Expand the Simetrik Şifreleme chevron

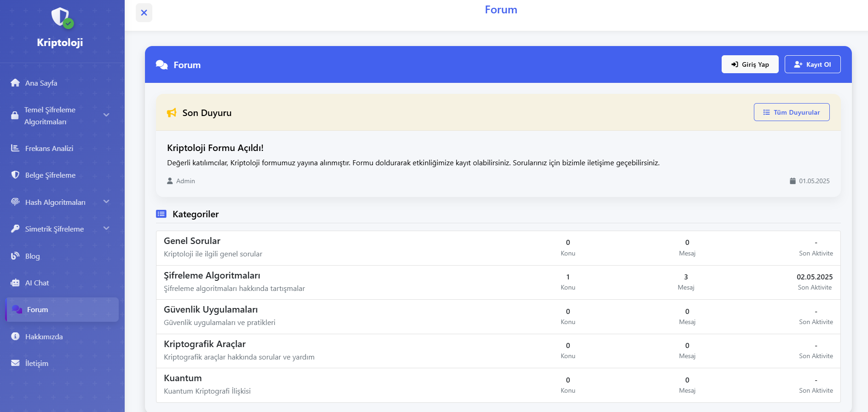106,228
